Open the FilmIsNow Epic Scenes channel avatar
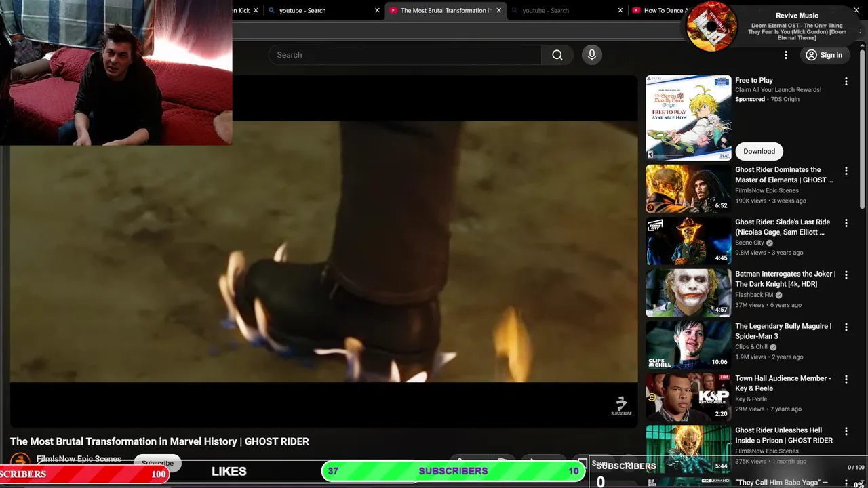Screen dimensions: 868x488 tap(20, 460)
